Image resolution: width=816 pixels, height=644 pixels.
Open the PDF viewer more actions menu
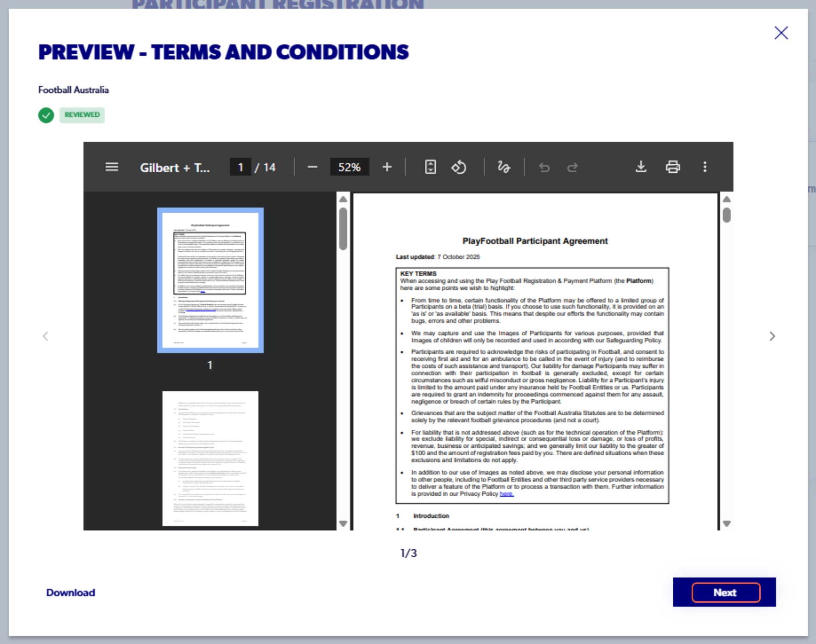(705, 167)
